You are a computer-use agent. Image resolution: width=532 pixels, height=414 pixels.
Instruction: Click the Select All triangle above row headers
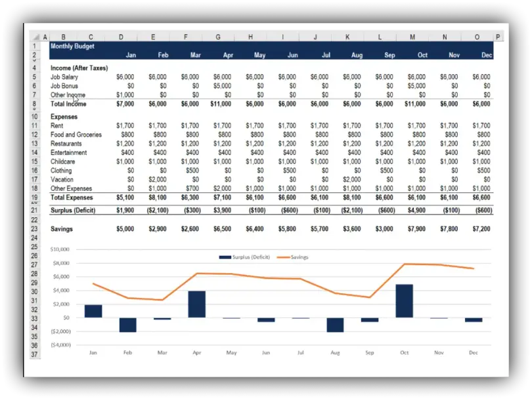36,37
